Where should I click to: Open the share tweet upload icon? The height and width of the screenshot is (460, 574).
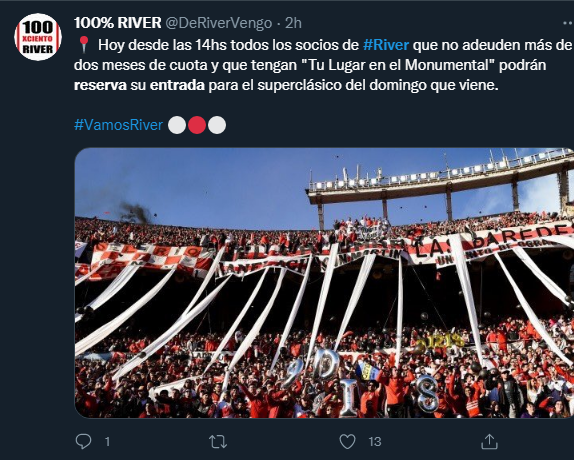tap(489, 441)
